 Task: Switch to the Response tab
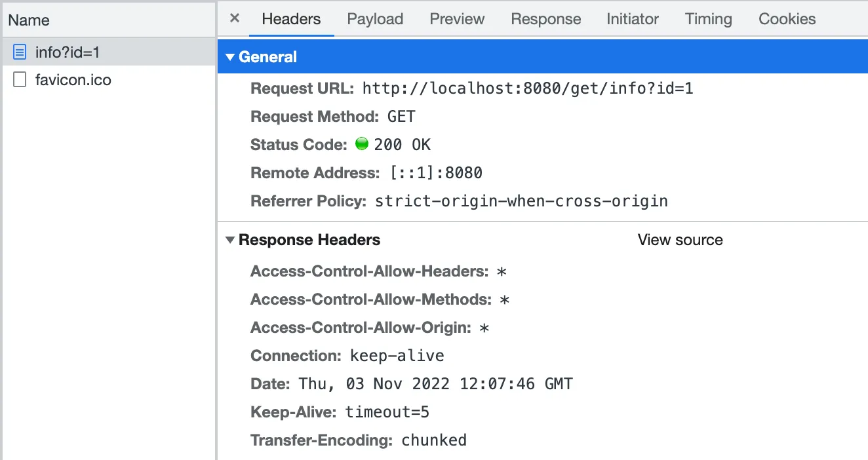[545, 19]
